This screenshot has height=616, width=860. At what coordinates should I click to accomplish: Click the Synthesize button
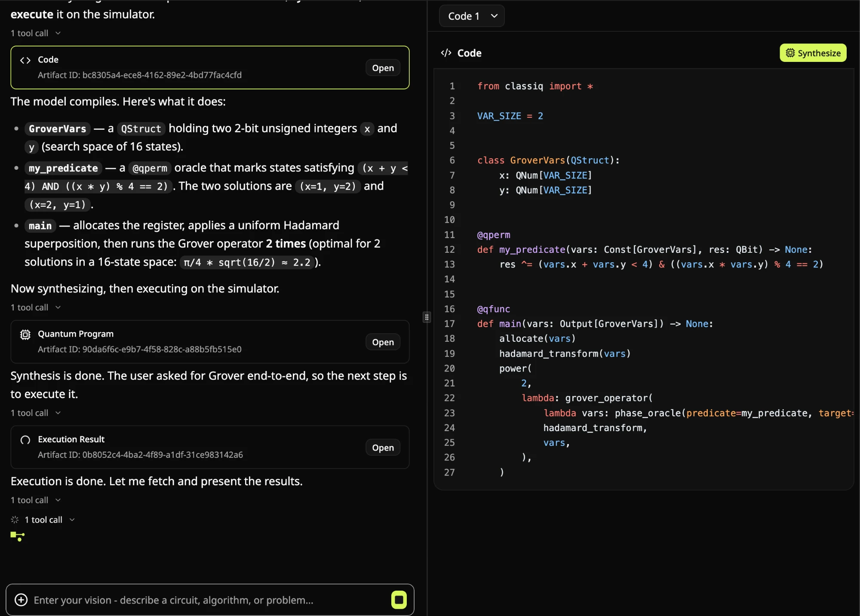(813, 53)
